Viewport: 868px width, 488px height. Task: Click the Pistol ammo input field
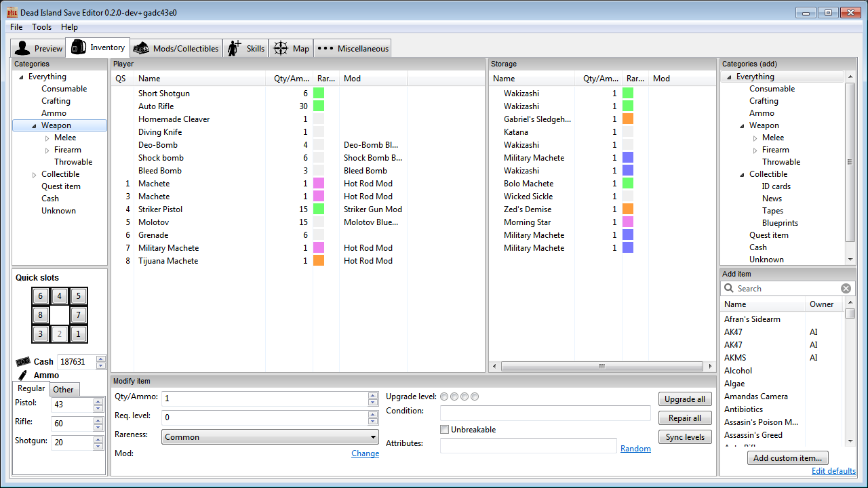coord(72,405)
